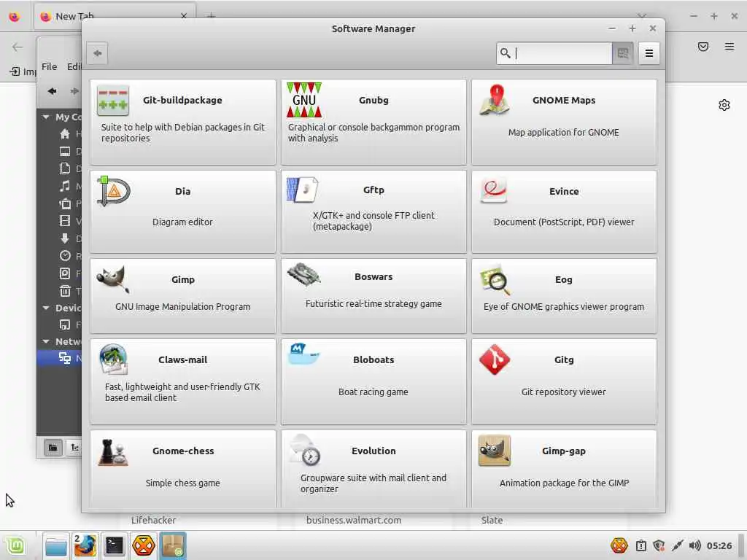
Task: Click the Evolution clock mail icon
Action: click(x=305, y=449)
